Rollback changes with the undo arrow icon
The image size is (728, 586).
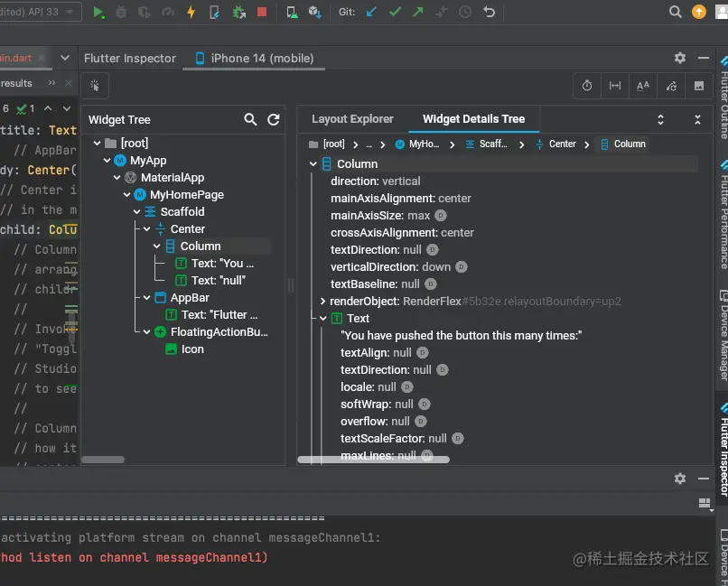489,12
